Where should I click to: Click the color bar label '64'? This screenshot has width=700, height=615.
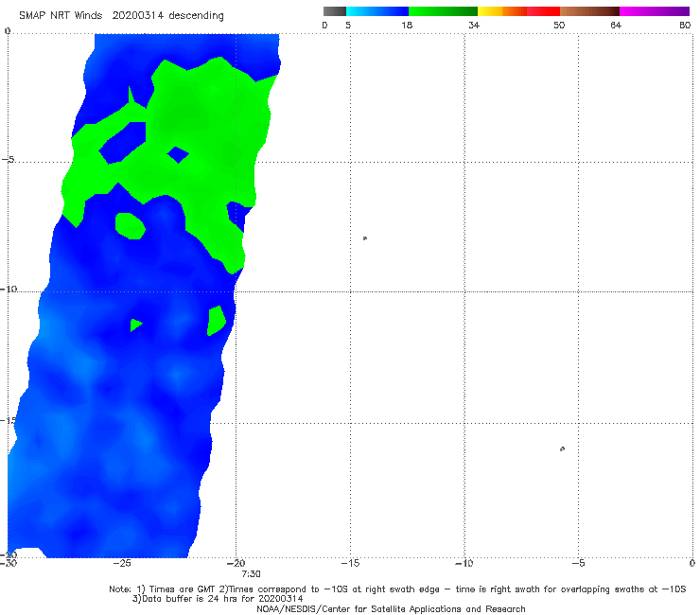click(616, 25)
